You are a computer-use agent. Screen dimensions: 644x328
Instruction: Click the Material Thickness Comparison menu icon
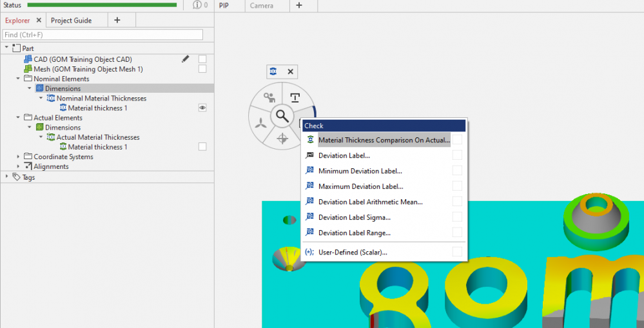(310, 140)
